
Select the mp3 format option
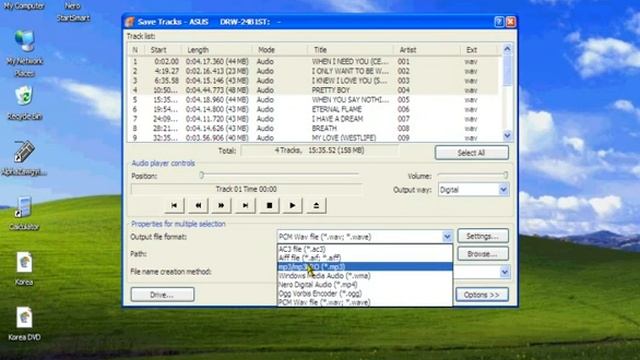point(364,267)
